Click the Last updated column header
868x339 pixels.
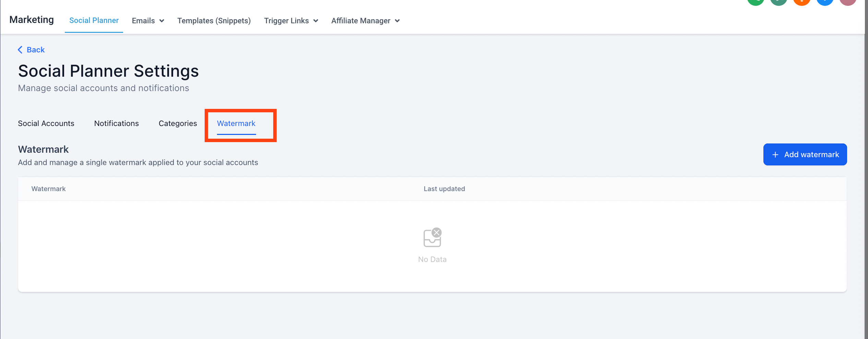pyautogui.click(x=444, y=189)
